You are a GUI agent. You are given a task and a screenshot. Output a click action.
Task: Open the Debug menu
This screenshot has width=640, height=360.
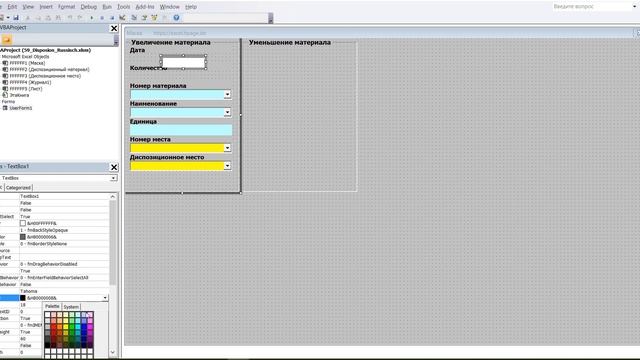[89, 7]
